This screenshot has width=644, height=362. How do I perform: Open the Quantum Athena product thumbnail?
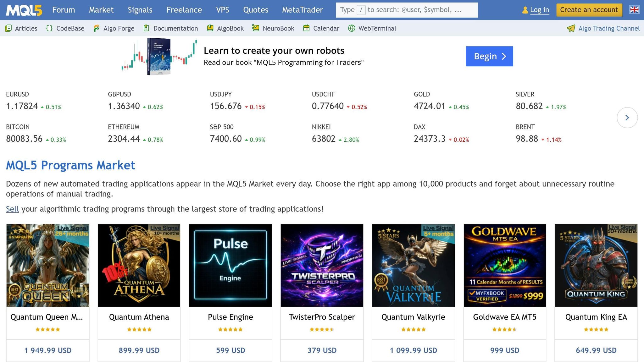point(139,266)
